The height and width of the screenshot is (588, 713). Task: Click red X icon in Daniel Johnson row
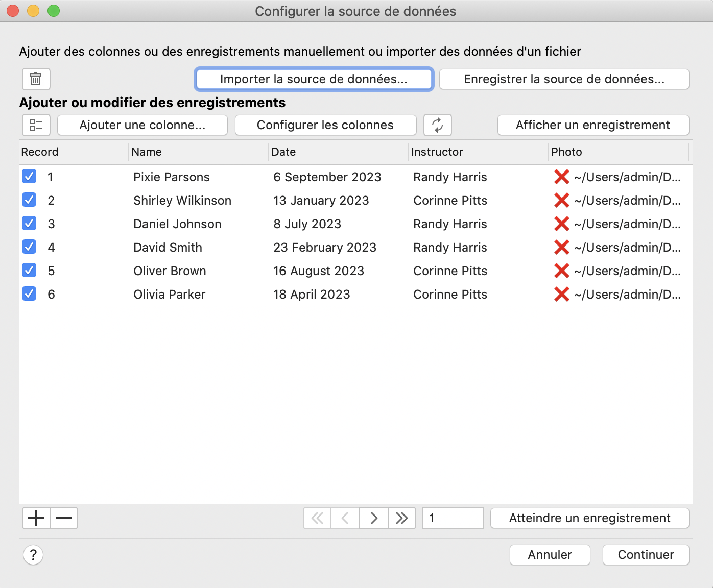coord(562,224)
